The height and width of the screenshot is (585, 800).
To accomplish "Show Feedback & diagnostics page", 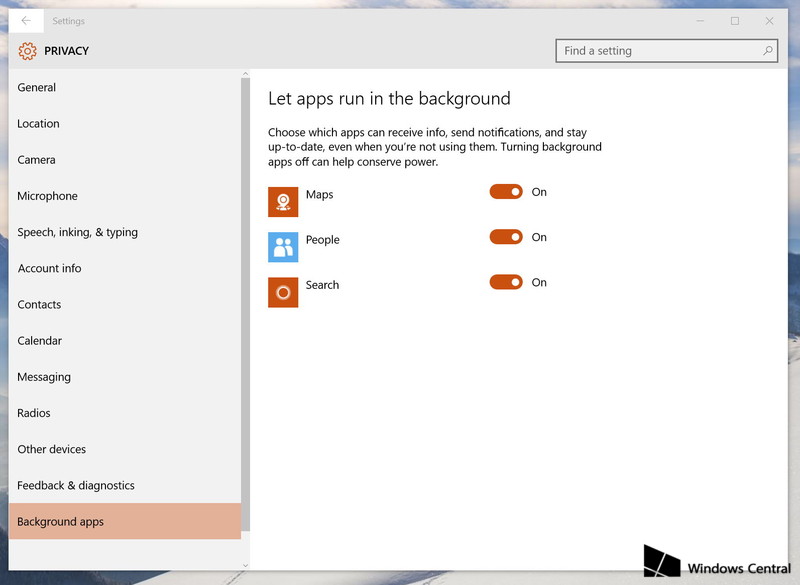I will point(76,486).
